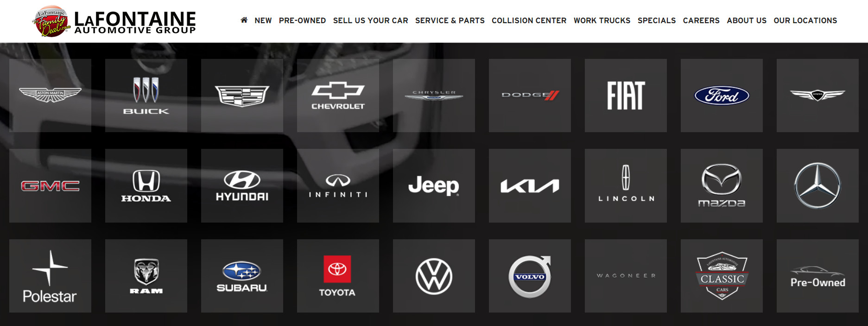Open the Kia brand tile
The image size is (868, 326).
(530, 185)
